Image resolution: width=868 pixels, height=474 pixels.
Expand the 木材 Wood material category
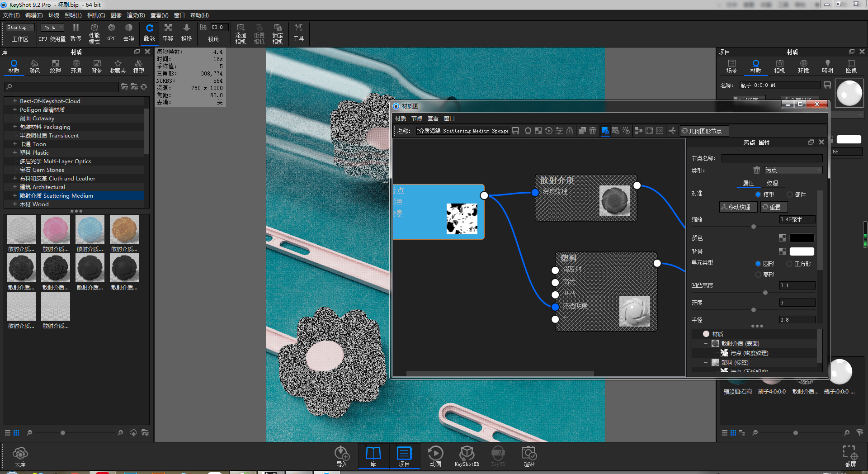click(15, 204)
